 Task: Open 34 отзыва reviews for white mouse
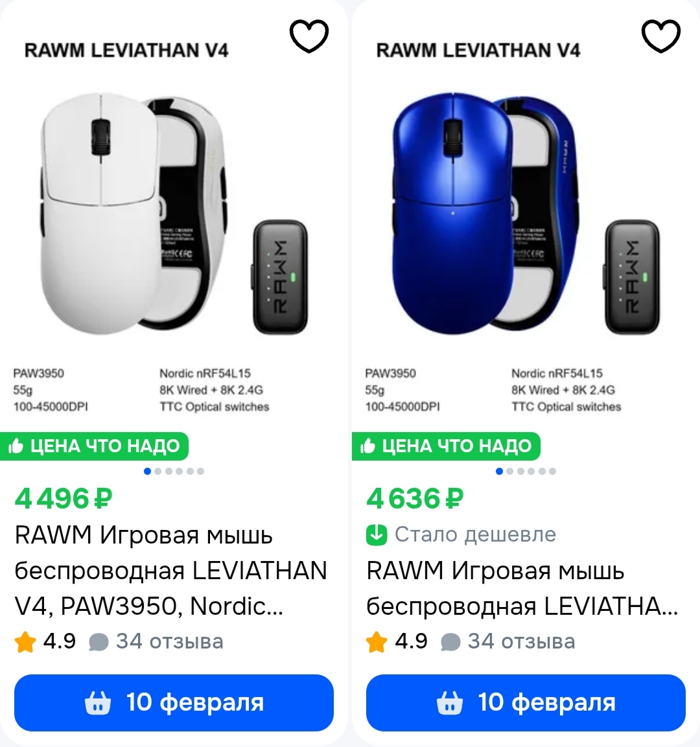[x=170, y=641]
